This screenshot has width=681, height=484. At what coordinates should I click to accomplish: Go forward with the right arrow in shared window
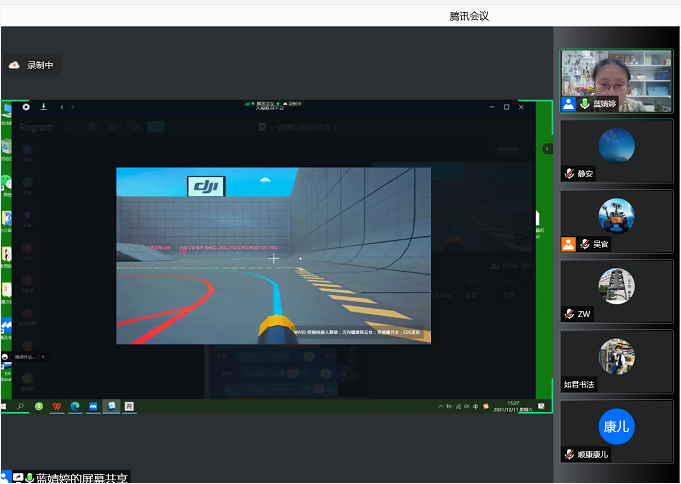pyautogui.click(x=73, y=107)
